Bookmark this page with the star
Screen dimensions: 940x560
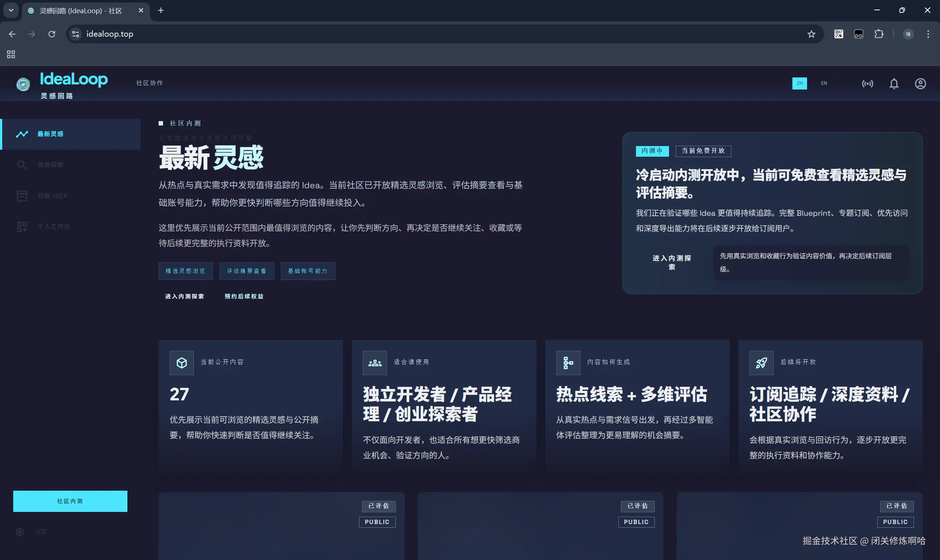811,34
